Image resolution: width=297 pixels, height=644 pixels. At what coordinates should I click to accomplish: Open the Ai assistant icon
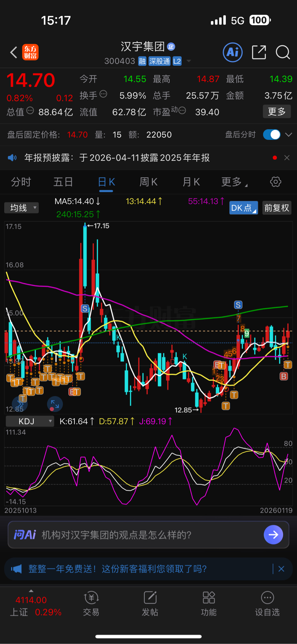point(233,52)
